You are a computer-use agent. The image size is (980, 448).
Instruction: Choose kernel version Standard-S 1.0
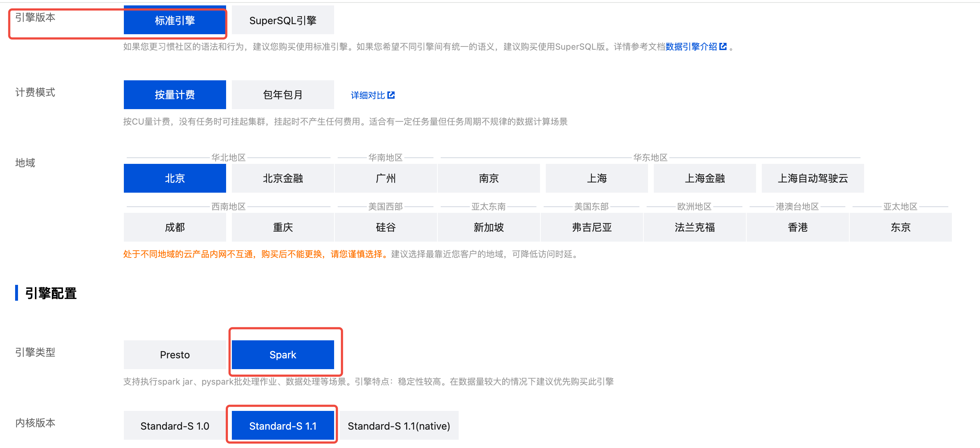[x=175, y=426]
